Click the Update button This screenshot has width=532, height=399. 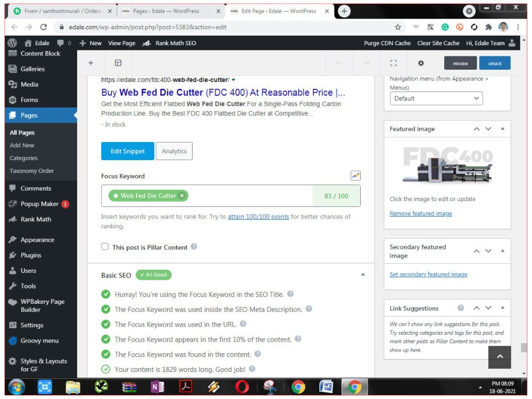pos(495,63)
